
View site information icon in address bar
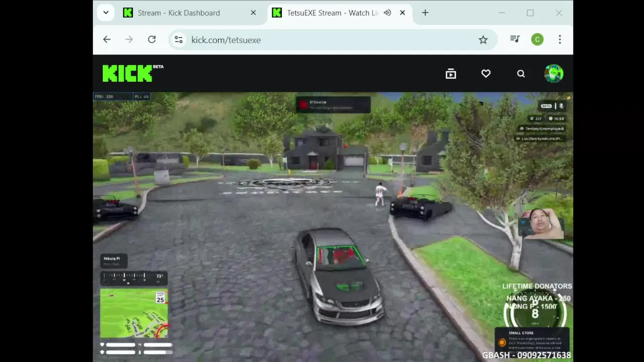click(179, 40)
